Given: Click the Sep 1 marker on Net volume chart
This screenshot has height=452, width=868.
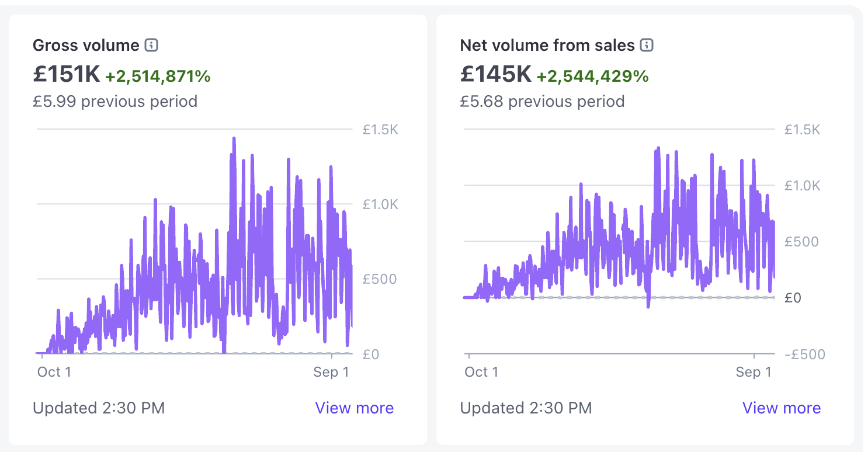Looking at the screenshot, I should coord(753,372).
